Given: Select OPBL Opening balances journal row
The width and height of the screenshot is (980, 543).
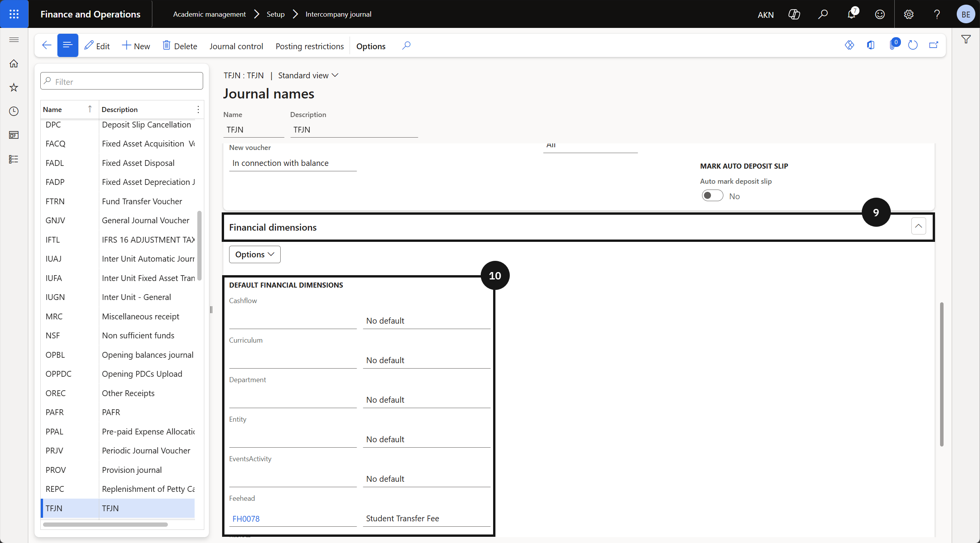Looking at the screenshot, I should coord(118,355).
